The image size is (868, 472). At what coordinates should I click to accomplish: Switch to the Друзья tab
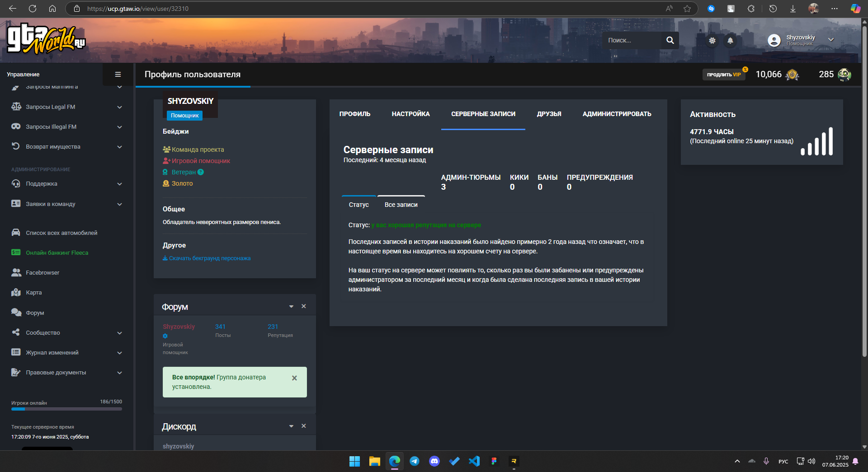[x=549, y=114]
